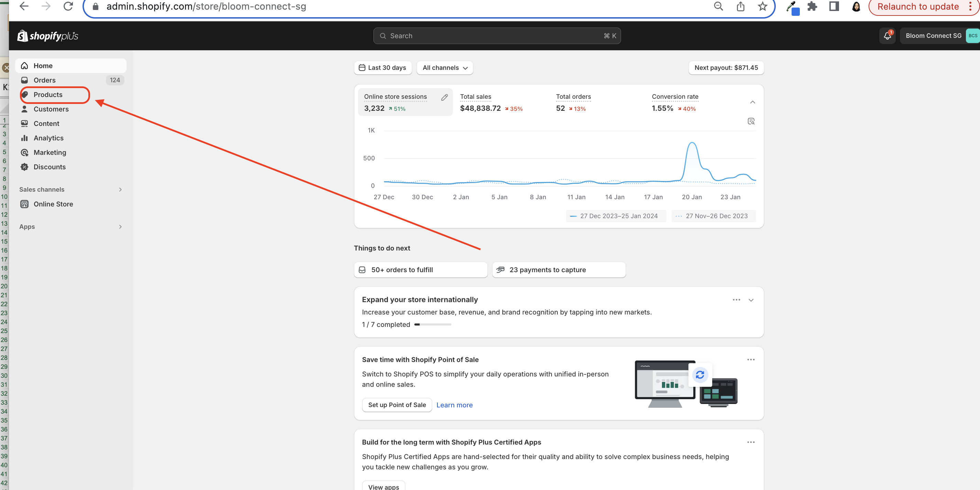Click Set up Point of Sale
This screenshot has height=490, width=980.
coord(397,405)
